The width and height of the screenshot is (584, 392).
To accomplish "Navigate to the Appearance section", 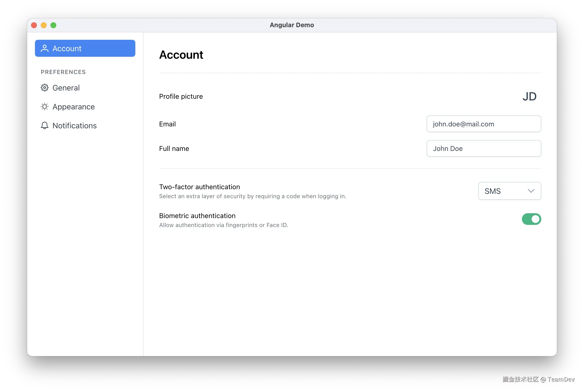I will click(x=73, y=106).
